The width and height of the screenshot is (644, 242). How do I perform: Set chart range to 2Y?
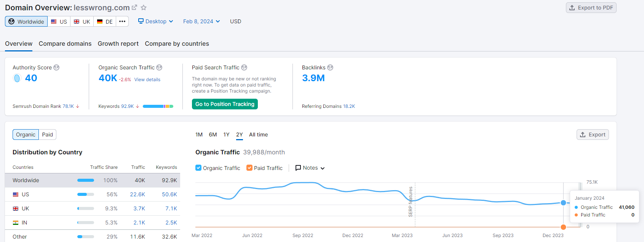(240, 135)
